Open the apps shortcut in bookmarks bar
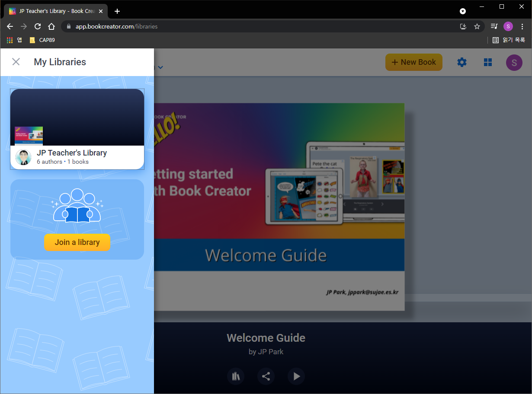 coord(14,40)
